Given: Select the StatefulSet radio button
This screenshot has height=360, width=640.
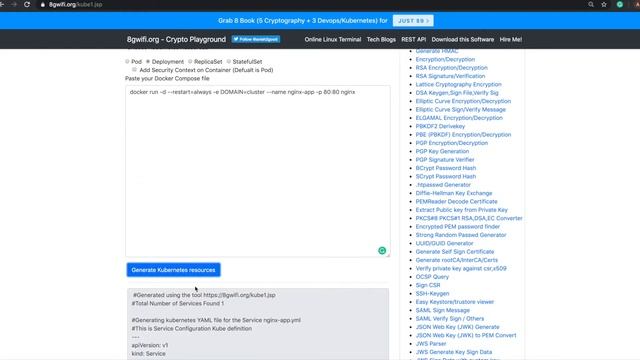Looking at the screenshot, I should 229,62.
